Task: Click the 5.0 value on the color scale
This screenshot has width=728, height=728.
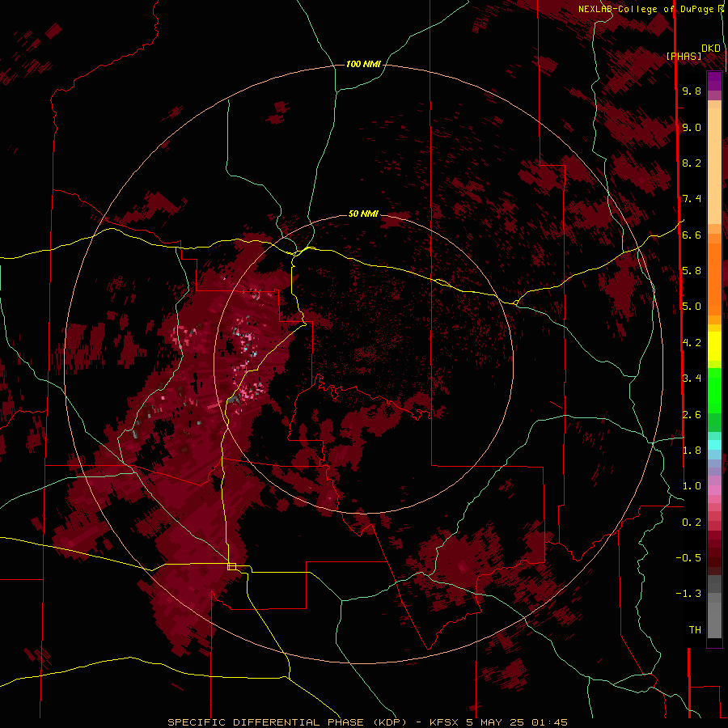Action: pos(692,307)
